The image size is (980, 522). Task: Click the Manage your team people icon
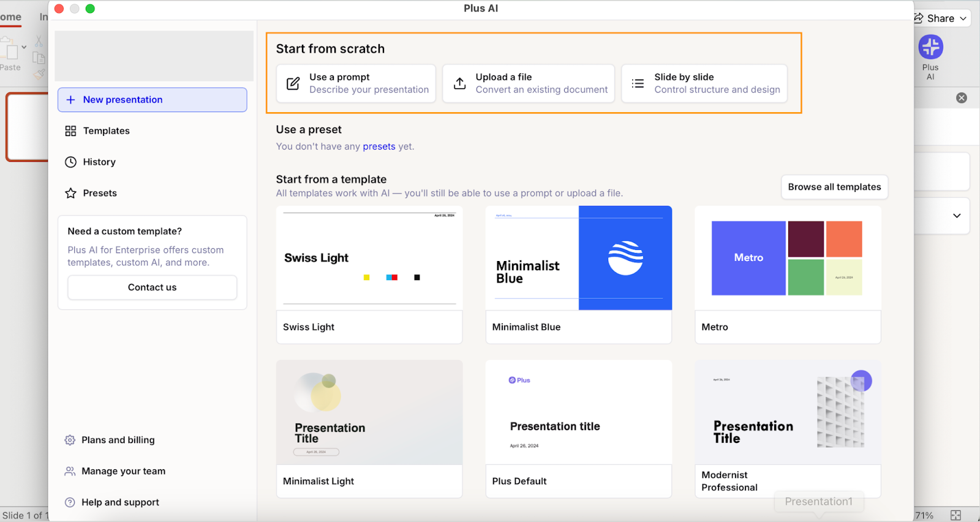tap(70, 471)
